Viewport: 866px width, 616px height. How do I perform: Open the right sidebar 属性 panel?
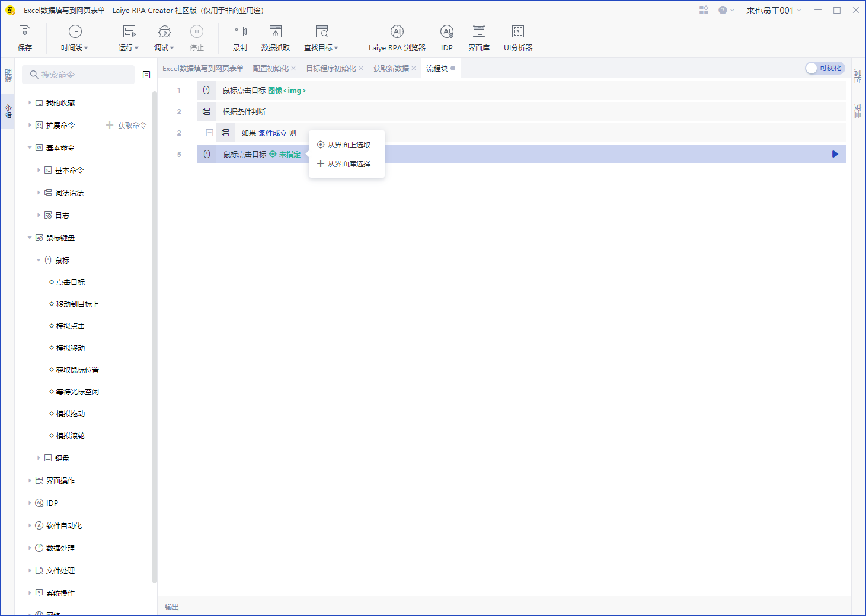click(x=858, y=75)
